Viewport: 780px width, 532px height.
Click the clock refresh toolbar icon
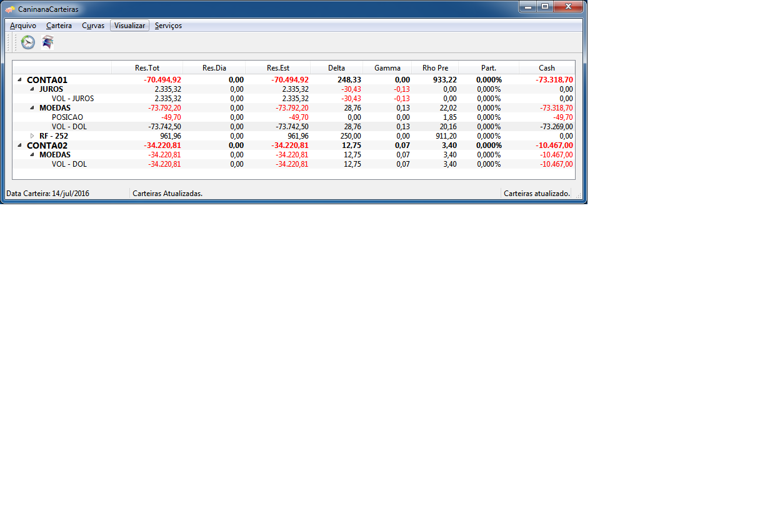click(x=27, y=42)
